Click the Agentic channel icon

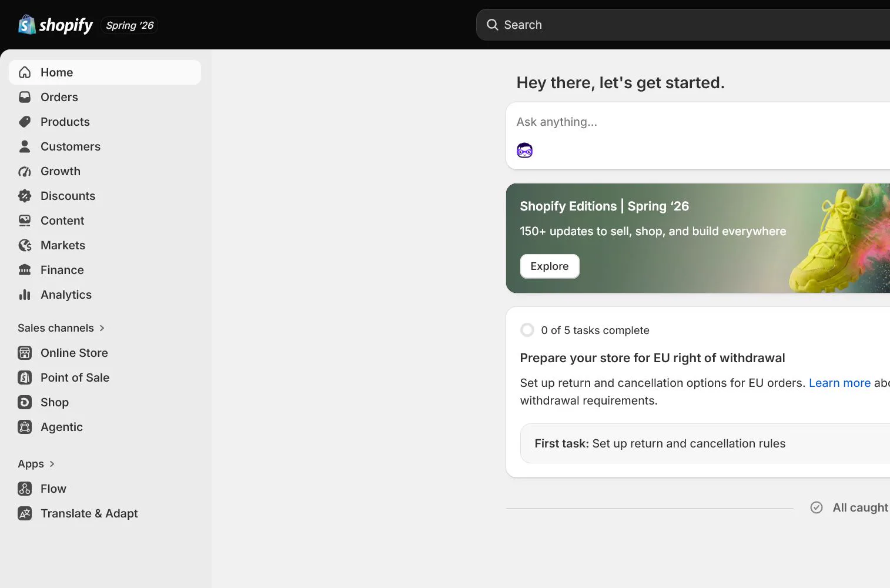pos(25,427)
